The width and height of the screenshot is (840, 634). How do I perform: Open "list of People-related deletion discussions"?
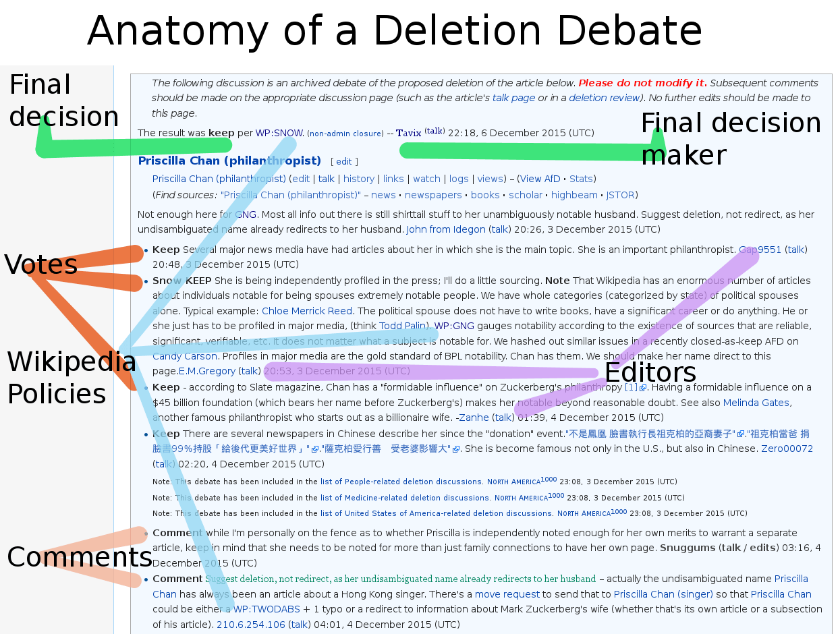[401, 482]
